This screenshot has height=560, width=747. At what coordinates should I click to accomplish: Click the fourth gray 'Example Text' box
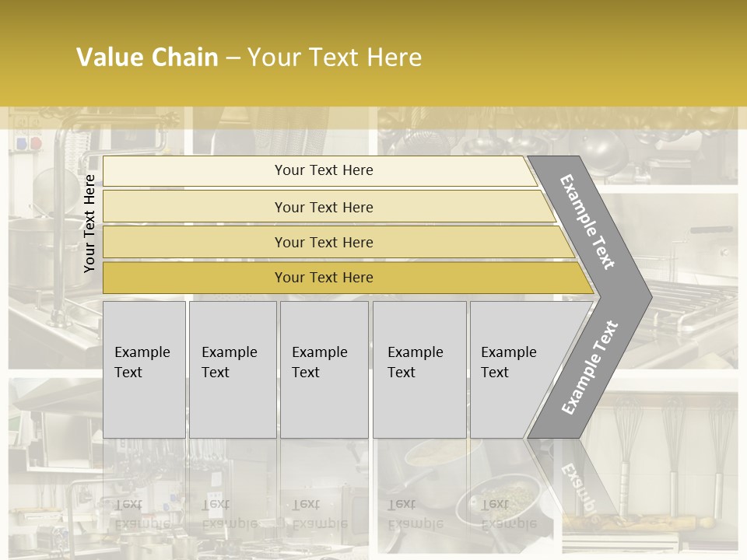click(419, 369)
